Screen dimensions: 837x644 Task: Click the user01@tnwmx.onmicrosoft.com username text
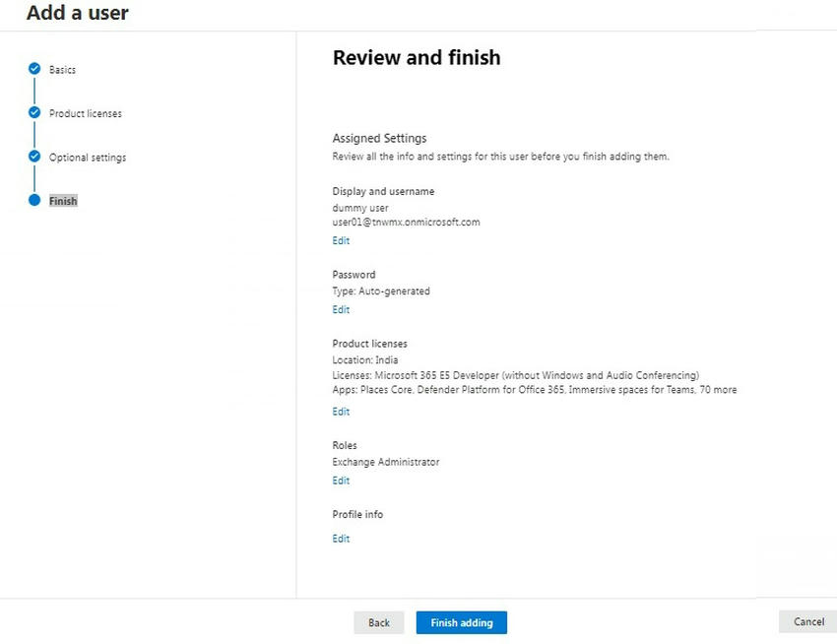(x=407, y=222)
